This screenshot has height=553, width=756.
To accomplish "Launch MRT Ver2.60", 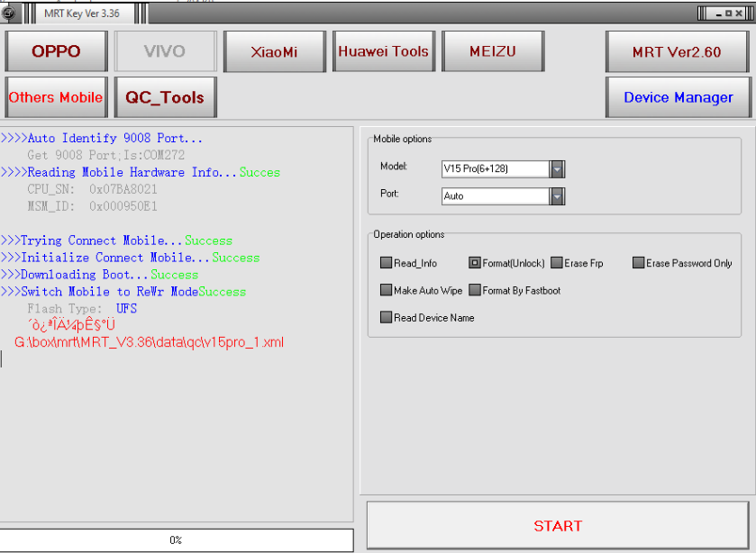I will pos(677,51).
